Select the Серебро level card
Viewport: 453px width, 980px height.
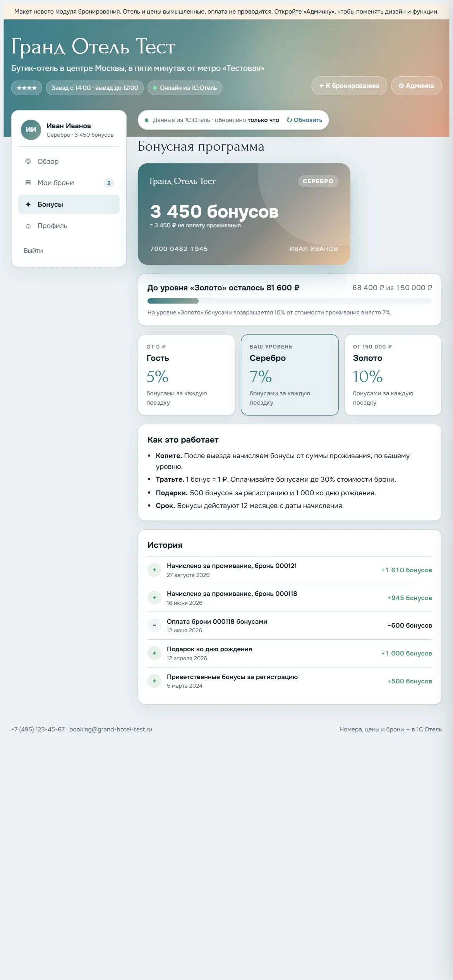pyautogui.click(x=290, y=375)
